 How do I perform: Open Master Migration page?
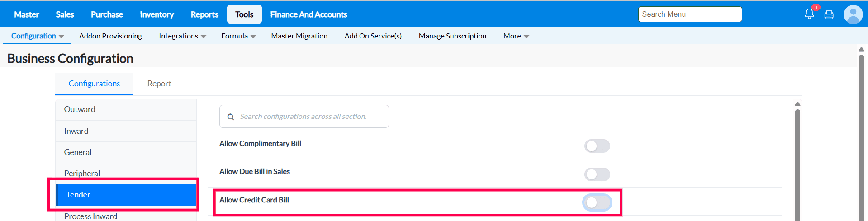(299, 36)
